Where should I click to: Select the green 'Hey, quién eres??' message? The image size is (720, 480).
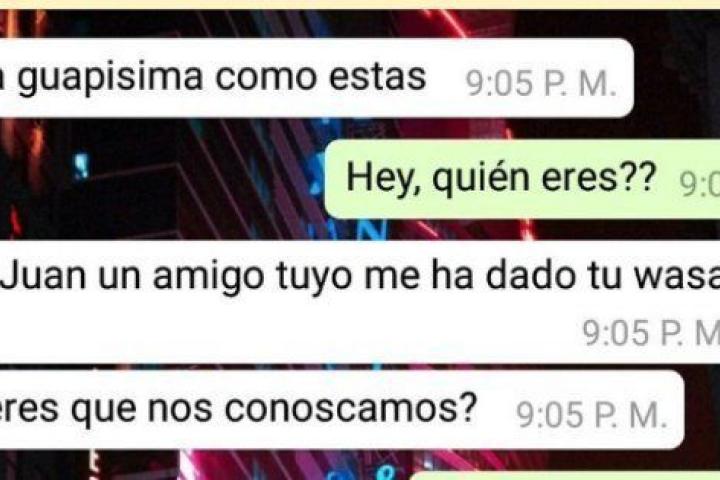tap(523, 179)
